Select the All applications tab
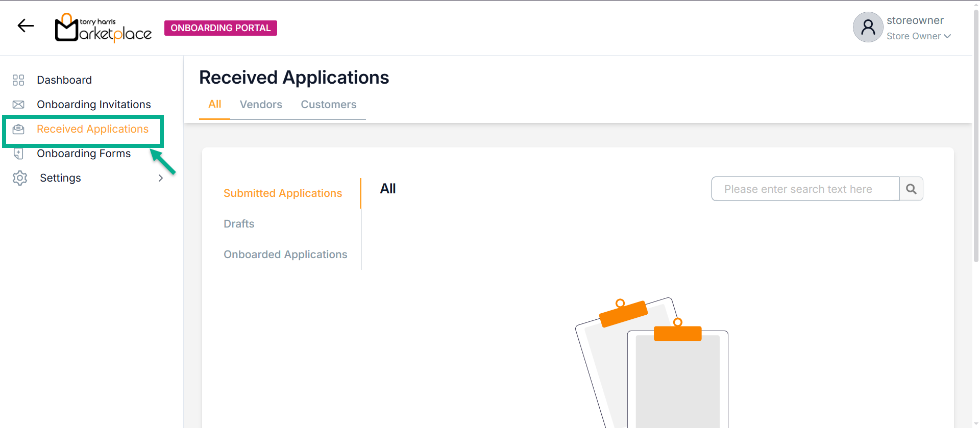Viewport: 980px width, 428px height. coord(215,104)
